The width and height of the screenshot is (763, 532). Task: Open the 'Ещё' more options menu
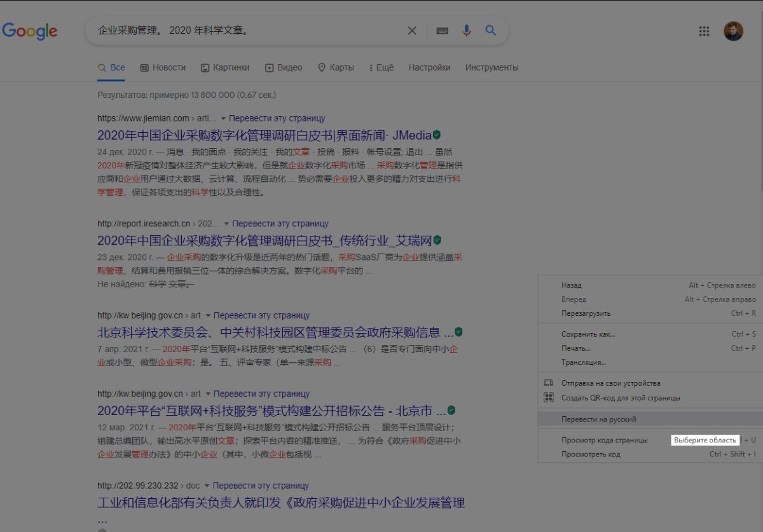pyautogui.click(x=381, y=67)
